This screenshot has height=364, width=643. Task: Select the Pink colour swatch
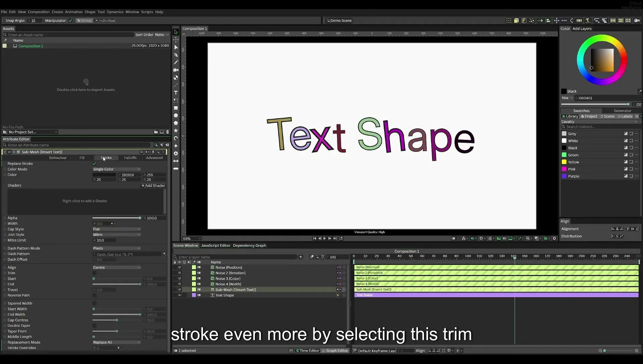click(564, 169)
